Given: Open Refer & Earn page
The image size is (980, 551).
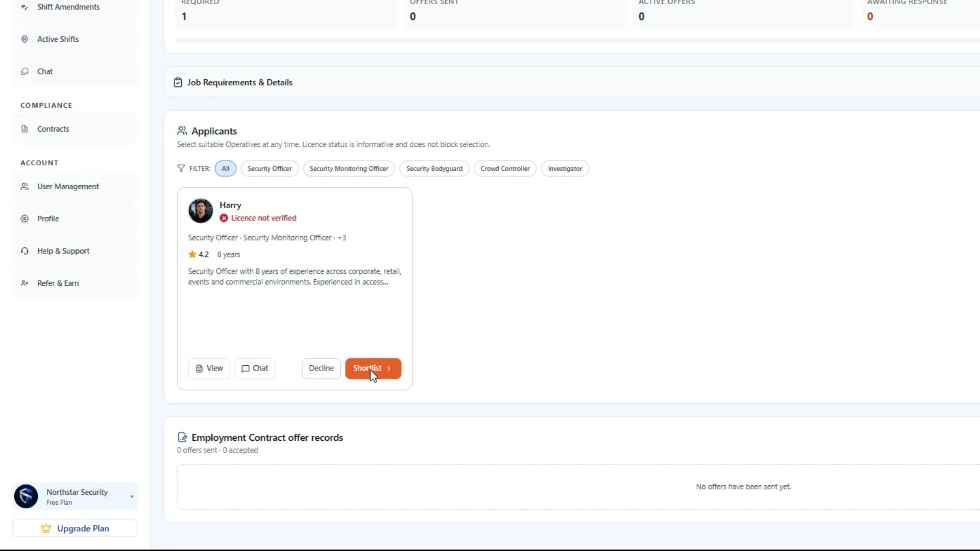Looking at the screenshot, I should tap(75, 283).
